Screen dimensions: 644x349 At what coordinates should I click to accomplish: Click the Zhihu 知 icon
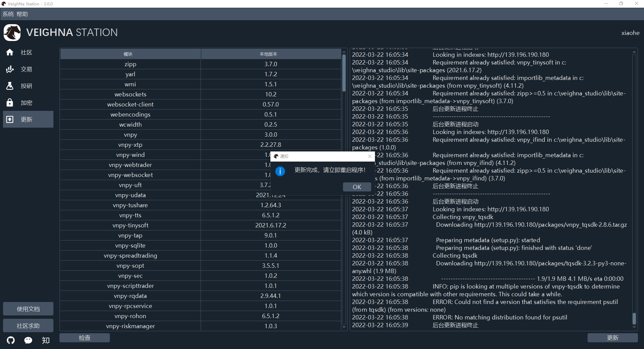point(46,340)
